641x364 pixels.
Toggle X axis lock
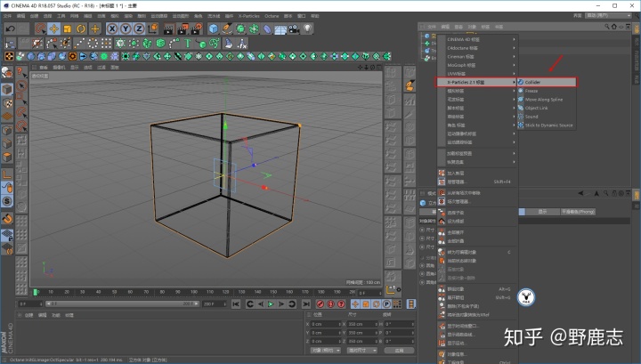point(112,28)
